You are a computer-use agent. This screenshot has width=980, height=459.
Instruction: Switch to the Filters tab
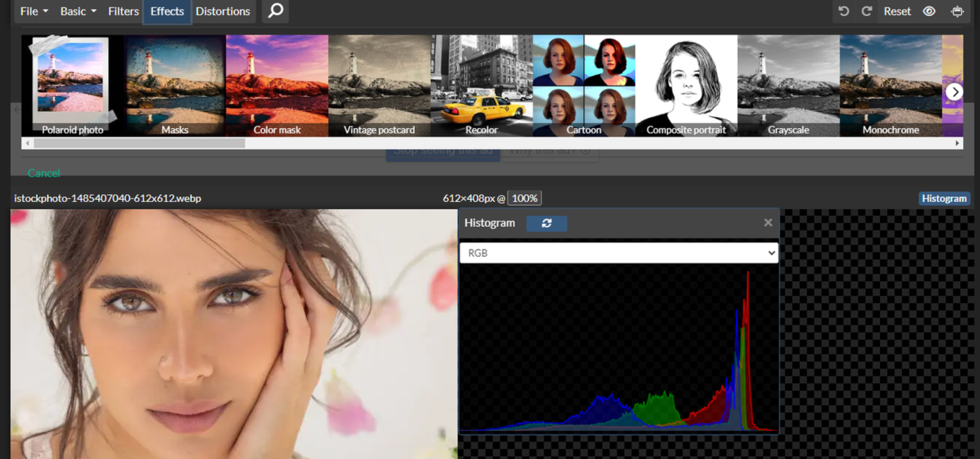coord(123,11)
